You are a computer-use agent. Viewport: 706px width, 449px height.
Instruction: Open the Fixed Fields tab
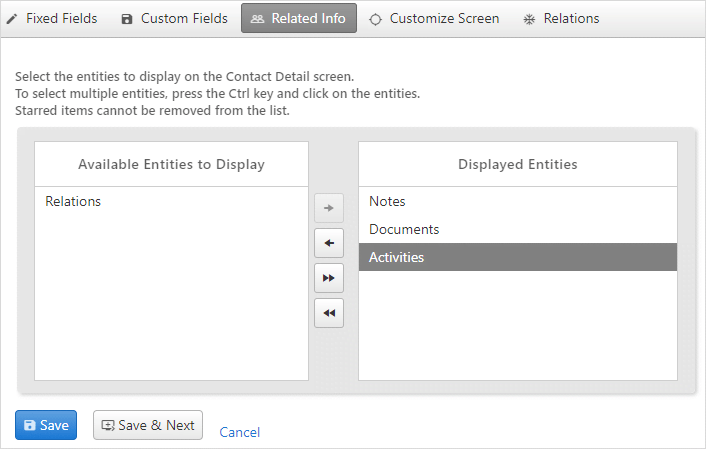pos(52,18)
